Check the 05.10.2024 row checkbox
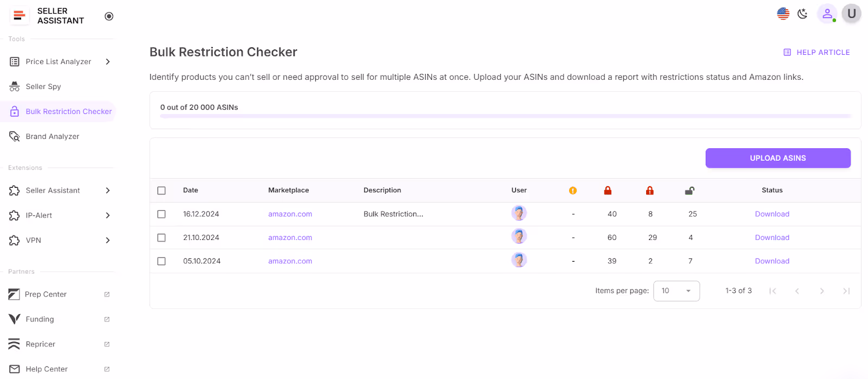The height and width of the screenshot is (379, 868). click(161, 261)
